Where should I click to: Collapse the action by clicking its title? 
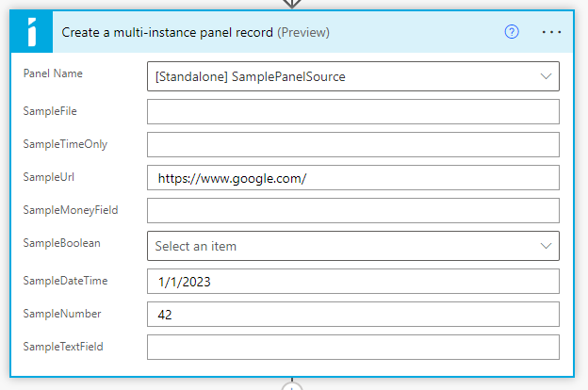[167, 32]
